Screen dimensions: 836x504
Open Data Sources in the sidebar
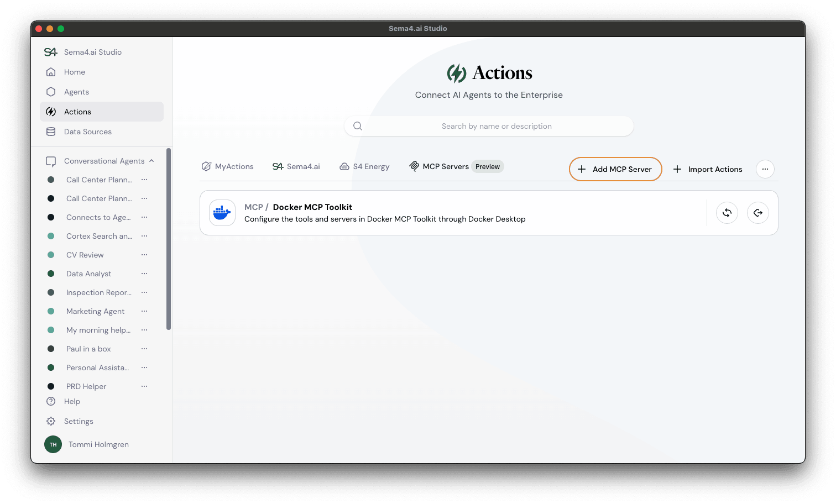click(x=87, y=132)
